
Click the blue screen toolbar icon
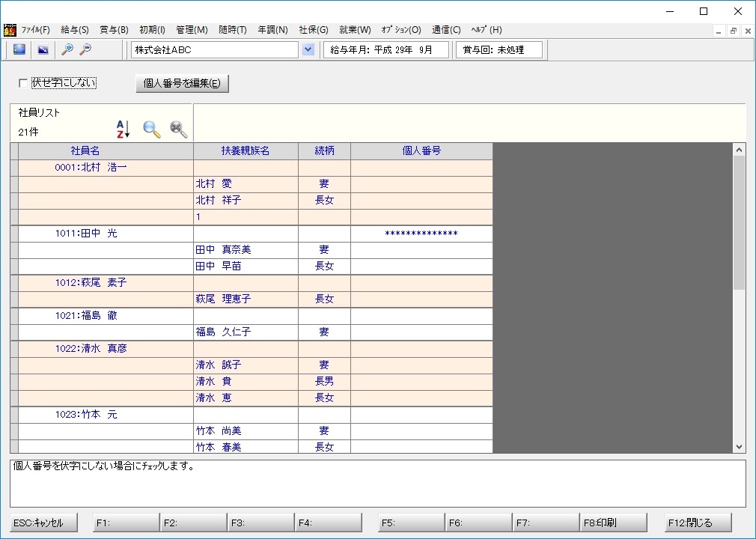coord(19,49)
